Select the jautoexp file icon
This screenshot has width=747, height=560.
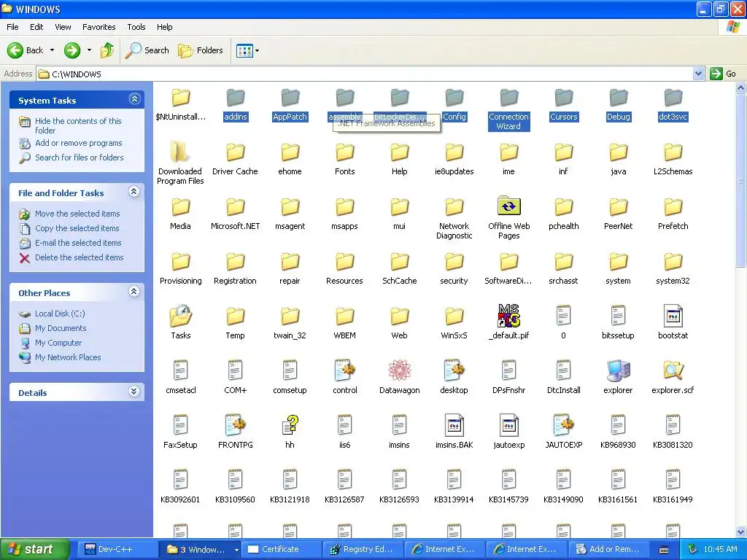[x=508, y=425]
